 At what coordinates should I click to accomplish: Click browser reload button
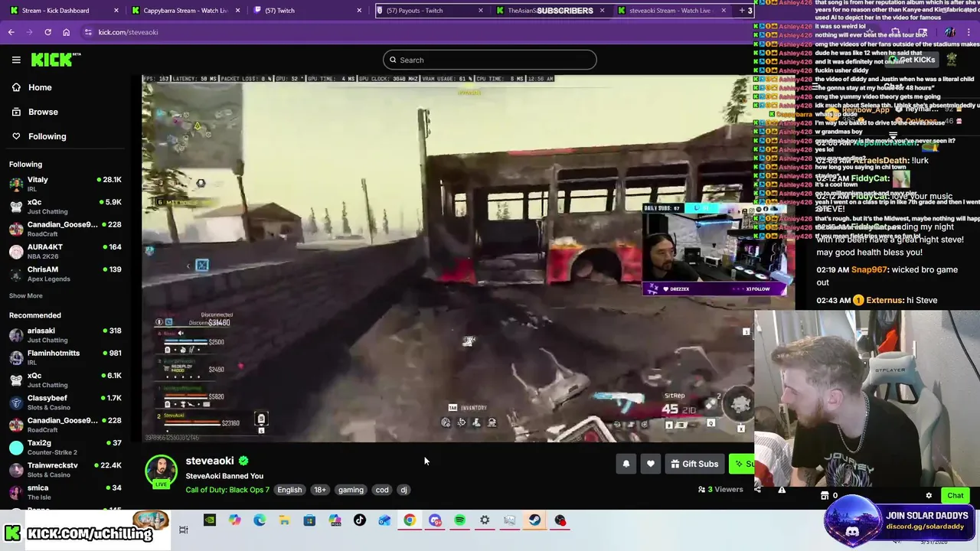(x=47, y=32)
